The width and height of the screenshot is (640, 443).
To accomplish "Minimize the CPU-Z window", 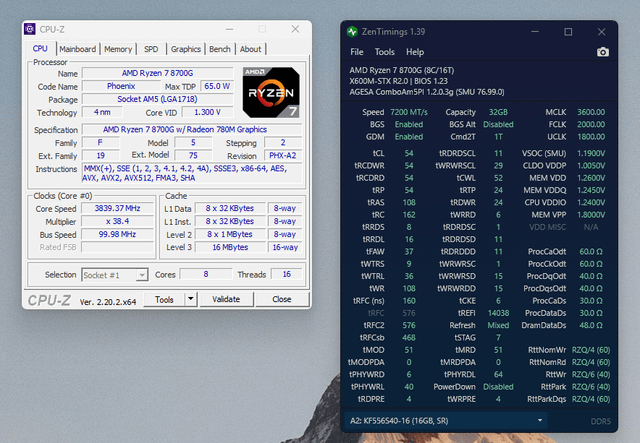I will (x=229, y=29).
